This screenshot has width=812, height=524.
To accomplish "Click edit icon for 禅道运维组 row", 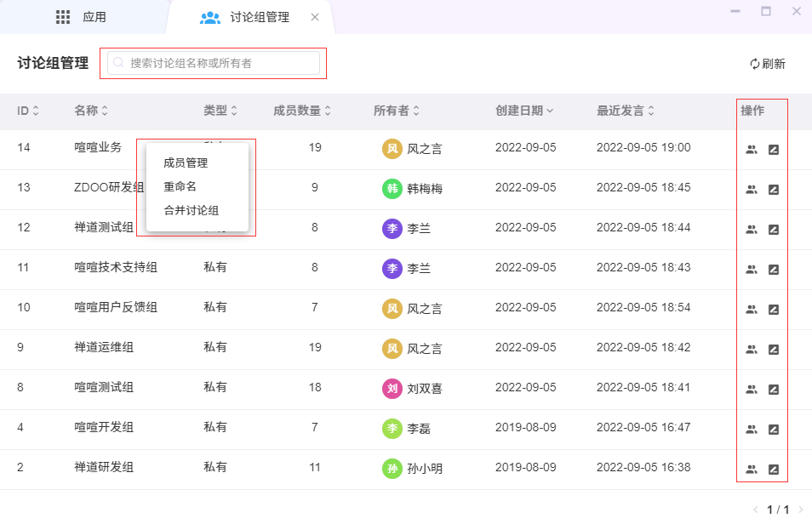I will click(774, 350).
